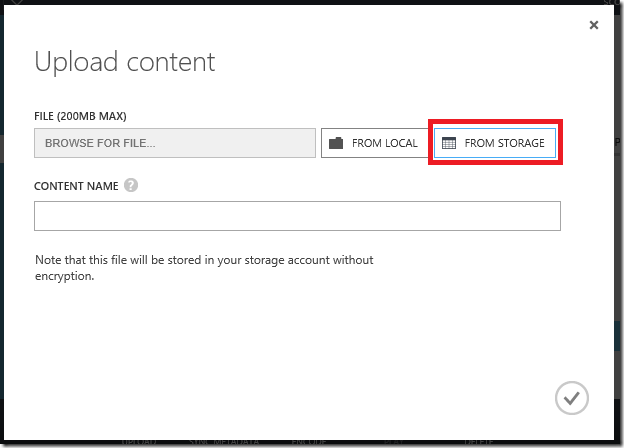Click the 'FILE (200MB MAX)' label
624x448 pixels.
pyautogui.click(x=80, y=116)
